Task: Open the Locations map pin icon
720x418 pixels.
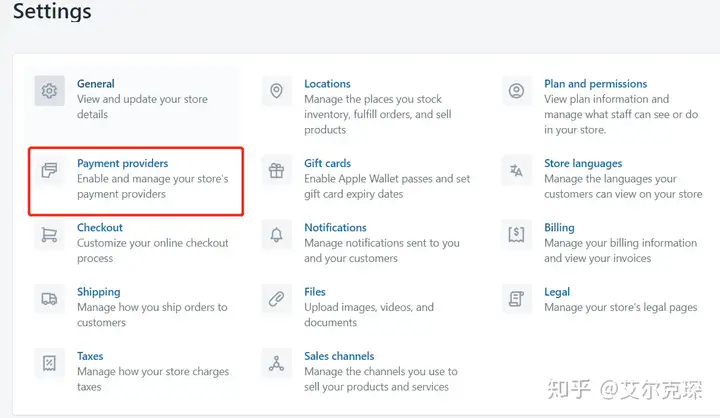Action: click(276, 90)
